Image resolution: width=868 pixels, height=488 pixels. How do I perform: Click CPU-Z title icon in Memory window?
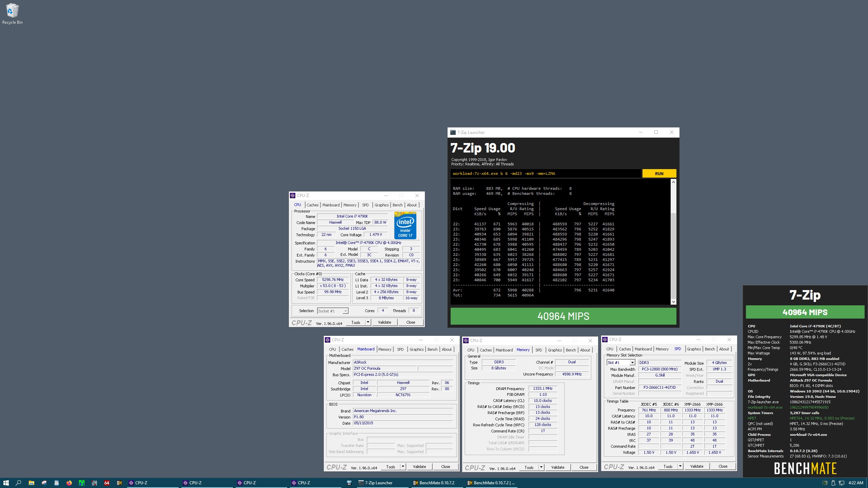tap(466, 341)
